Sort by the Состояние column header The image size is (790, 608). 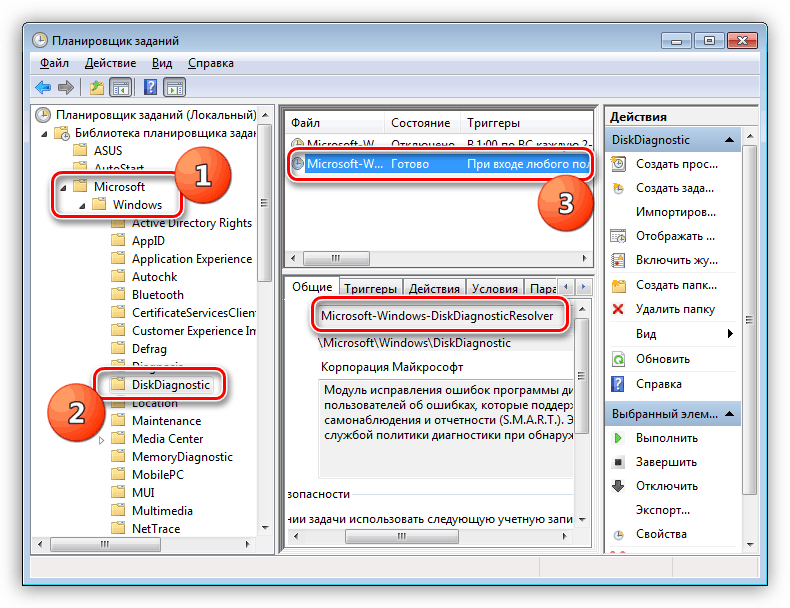[x=422, y=123]
